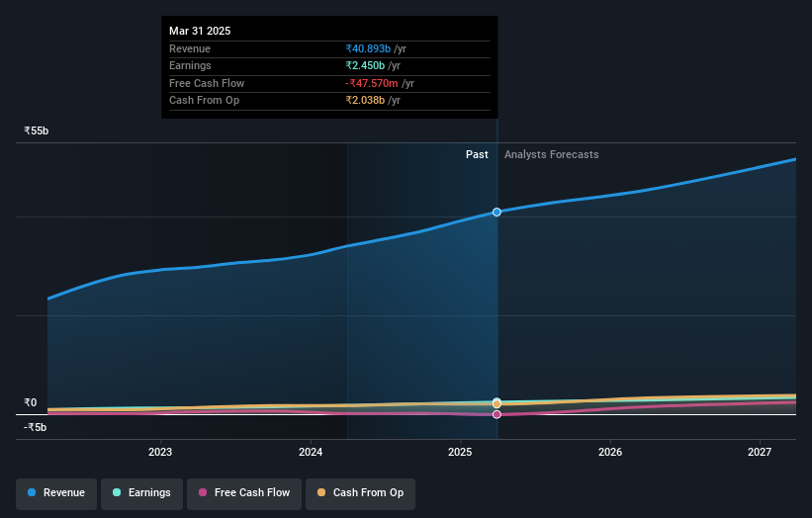Click the ₹2.038b cash from op value
This screenshot has width=812, height=518.
(365, 101)
